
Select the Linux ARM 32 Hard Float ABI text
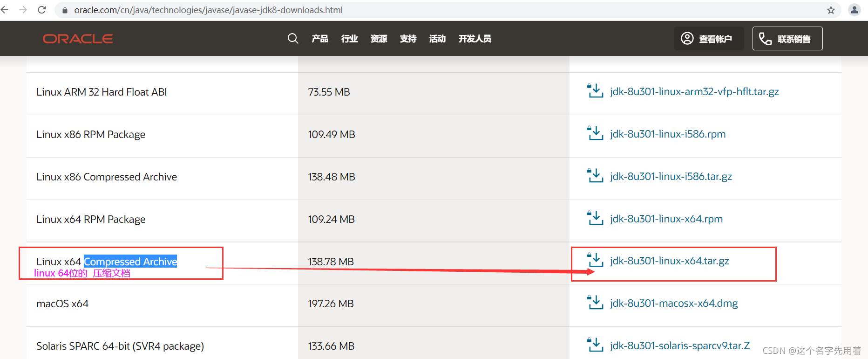tap(102, 92)
